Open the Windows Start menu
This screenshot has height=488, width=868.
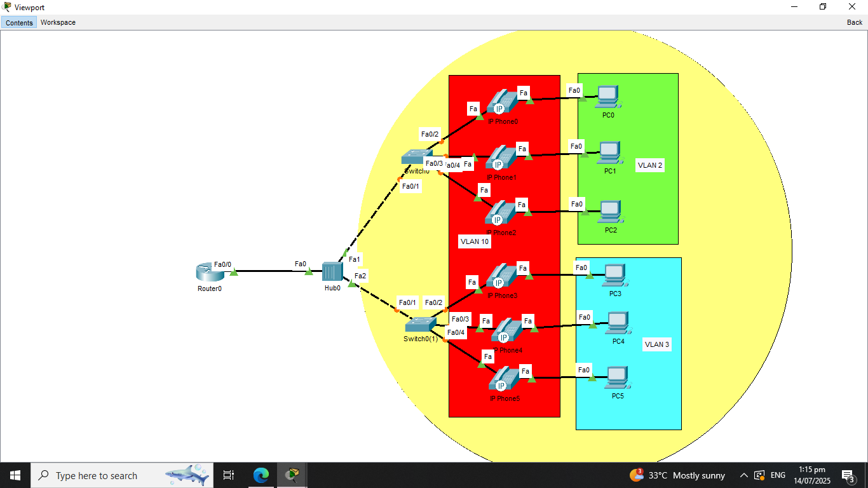click(x=15, y=475)
